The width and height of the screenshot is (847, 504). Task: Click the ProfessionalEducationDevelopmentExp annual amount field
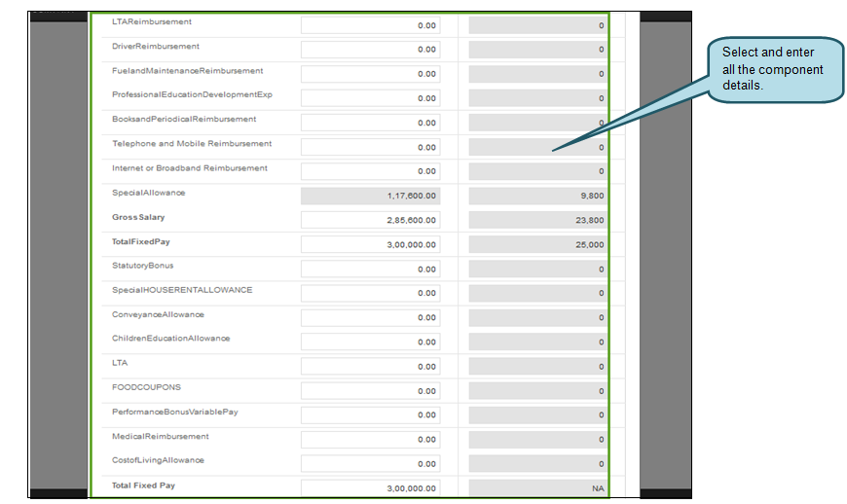coord(371,98)
